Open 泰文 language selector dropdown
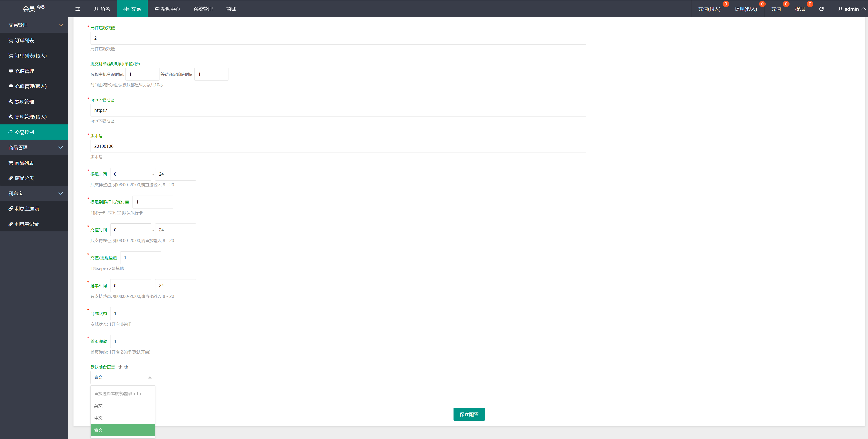Image resolution: width=868 pixels, height=439 pixels. (122, 377)
